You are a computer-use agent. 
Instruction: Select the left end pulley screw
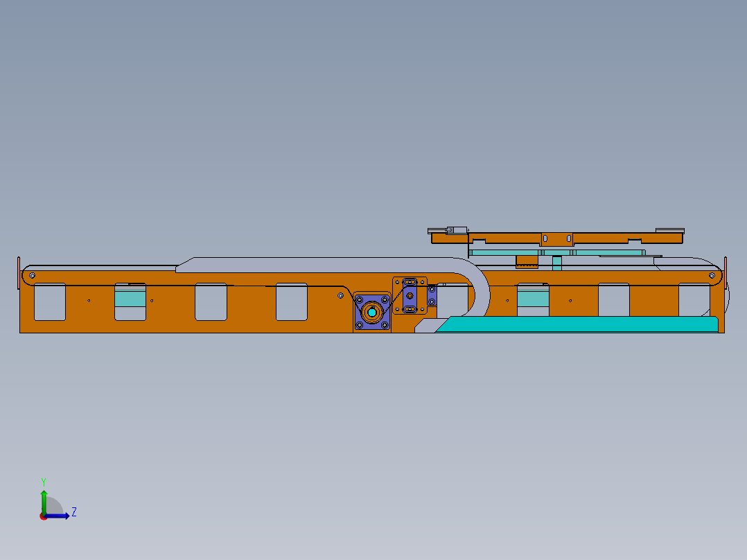(33, 275)
